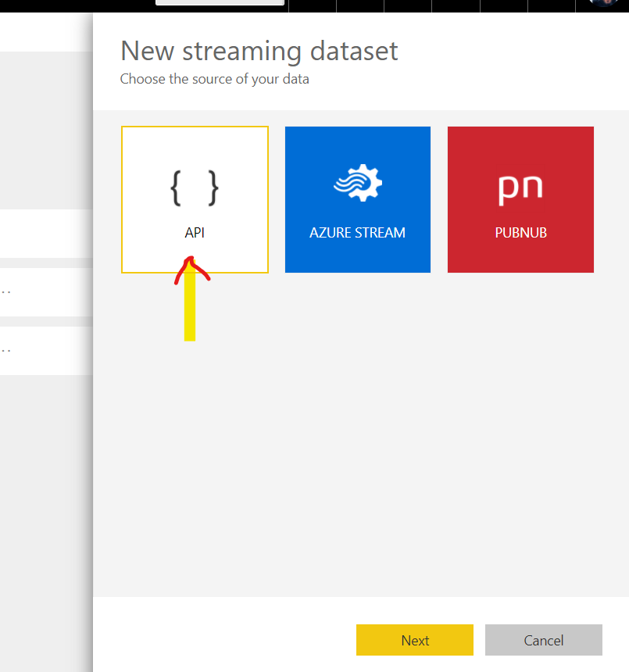Click the 'AZURE STREAM' label on the blue tile
629x672 pixels.
click(x=357, y=232)
